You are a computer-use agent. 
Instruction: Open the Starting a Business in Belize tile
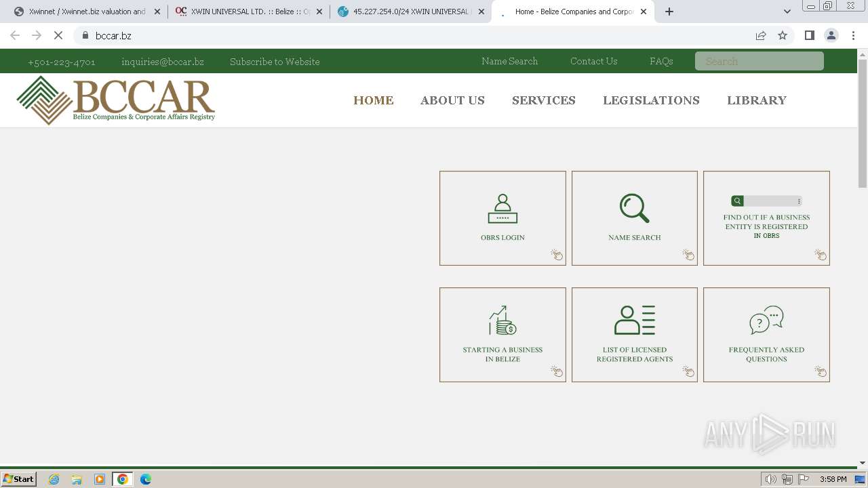502,335
